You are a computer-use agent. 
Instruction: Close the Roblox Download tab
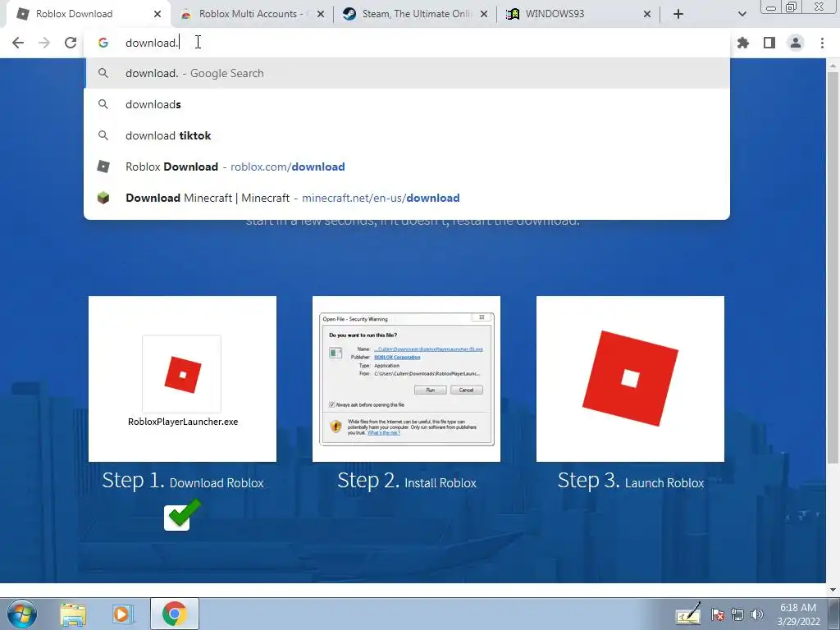157,15
